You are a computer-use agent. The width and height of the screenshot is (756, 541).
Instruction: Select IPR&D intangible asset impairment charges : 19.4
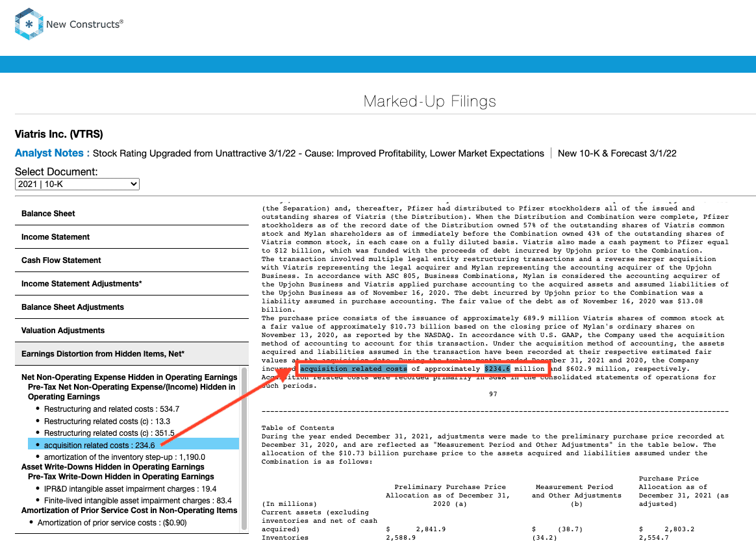130,489
